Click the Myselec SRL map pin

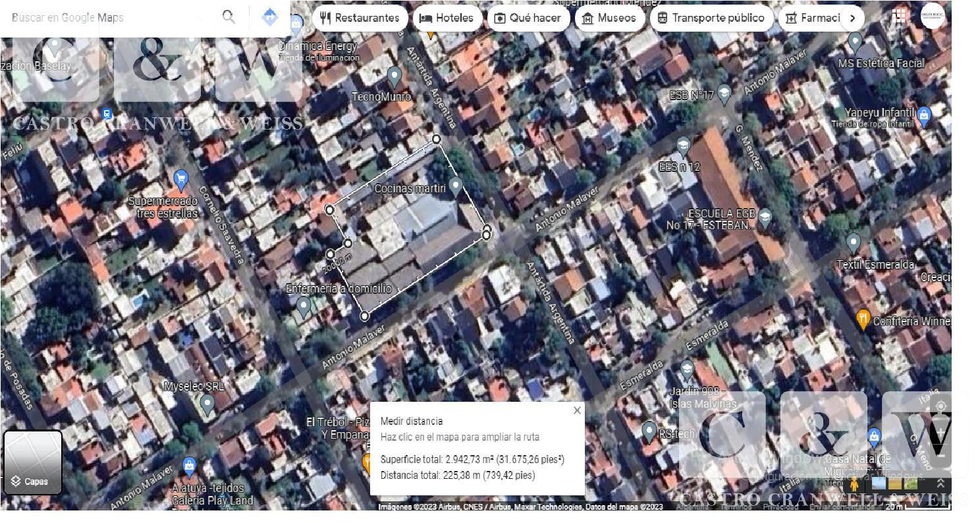tap(207, 404)
